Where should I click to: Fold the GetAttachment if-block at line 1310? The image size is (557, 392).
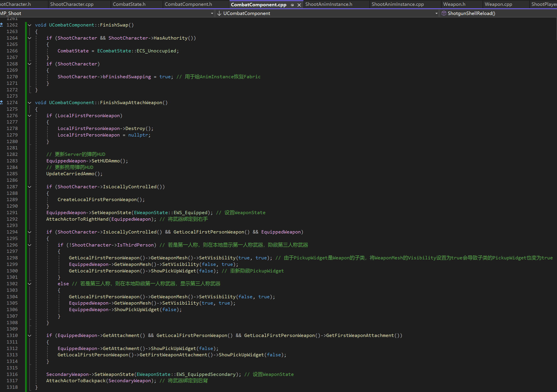[x=30, y=335]
